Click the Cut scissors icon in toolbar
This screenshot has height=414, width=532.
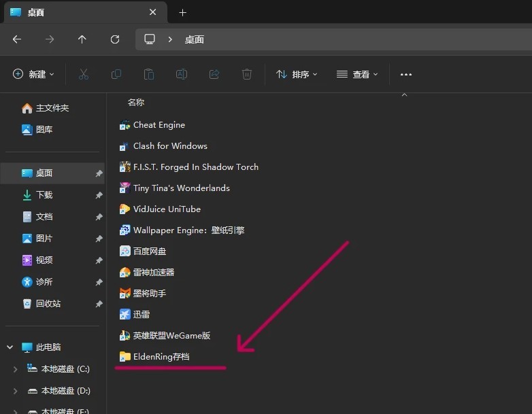click(84, 74)
